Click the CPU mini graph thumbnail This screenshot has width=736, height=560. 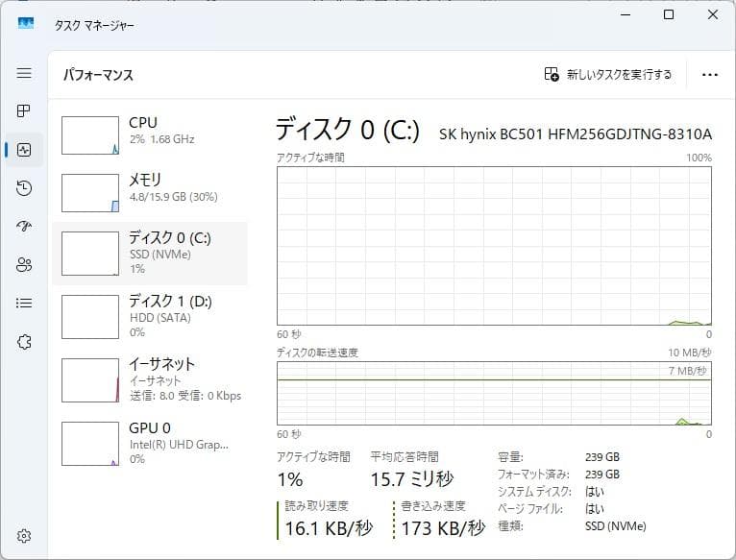(x=90, y=135)
